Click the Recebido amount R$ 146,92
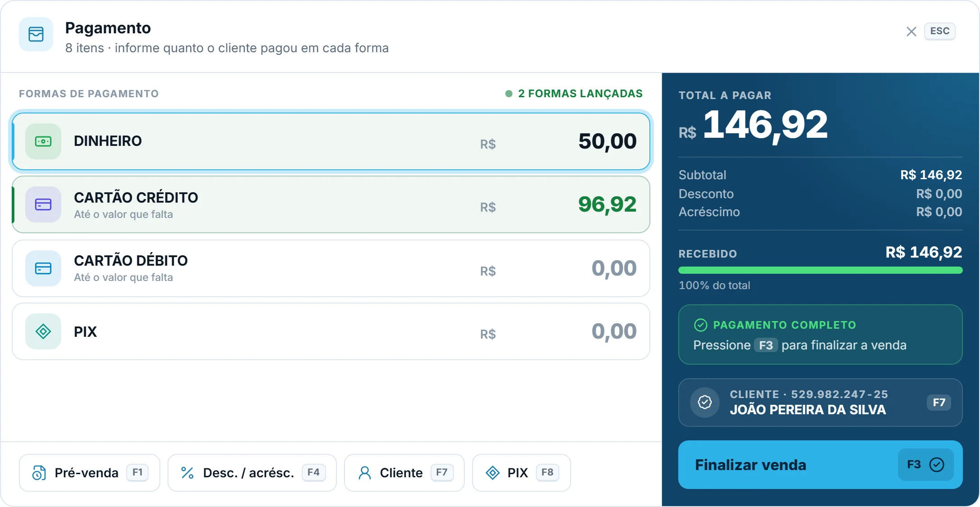The width and height of the screenshot is (980, 507). 924,252
